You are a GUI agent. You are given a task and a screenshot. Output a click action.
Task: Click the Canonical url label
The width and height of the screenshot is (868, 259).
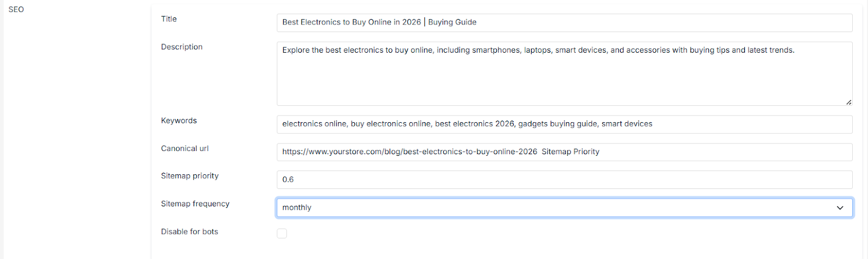click(185, 148)
